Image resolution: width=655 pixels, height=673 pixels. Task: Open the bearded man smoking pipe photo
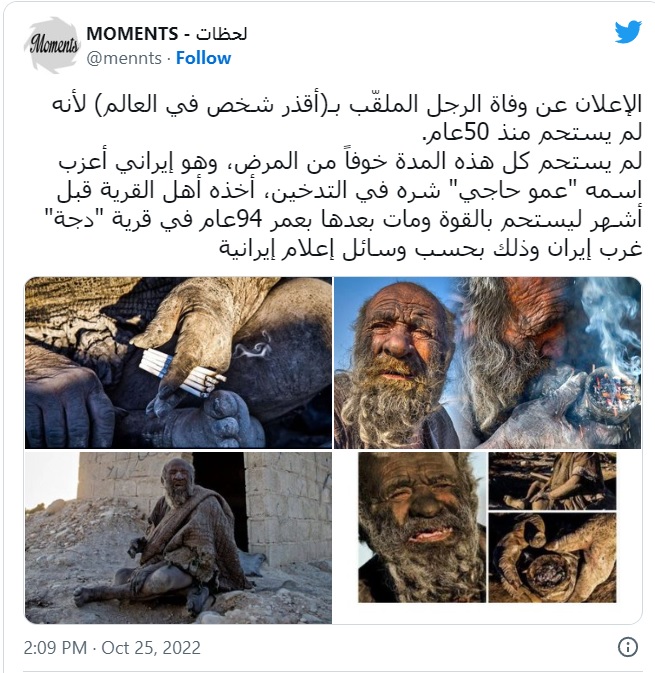488,363
